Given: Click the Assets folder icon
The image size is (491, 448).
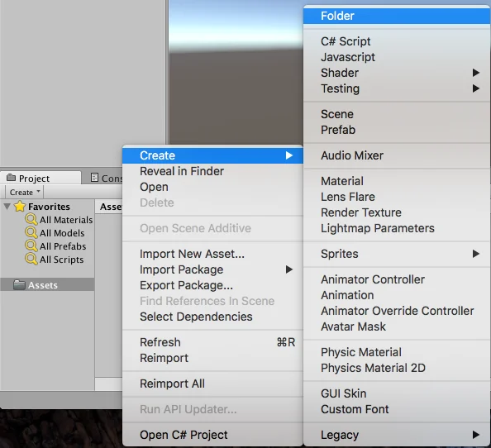Looking at the screenshot, I should tap(19, 285).
